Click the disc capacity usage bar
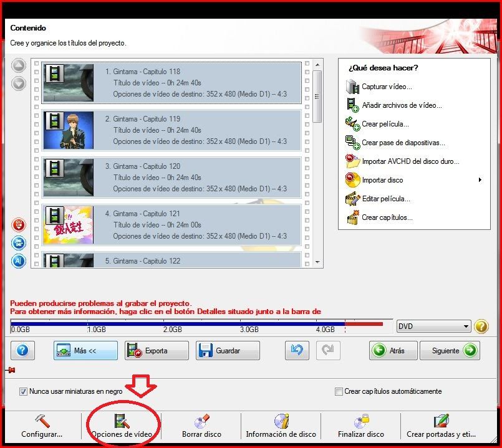The image size is (502, 448). tap(201, 326)
